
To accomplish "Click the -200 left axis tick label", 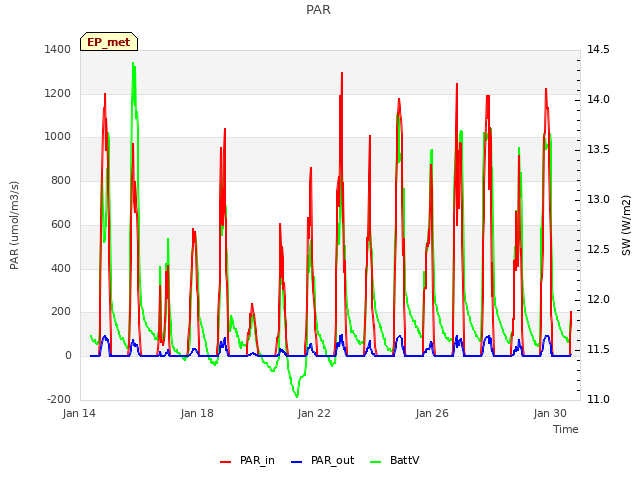I will click(59, 399).
